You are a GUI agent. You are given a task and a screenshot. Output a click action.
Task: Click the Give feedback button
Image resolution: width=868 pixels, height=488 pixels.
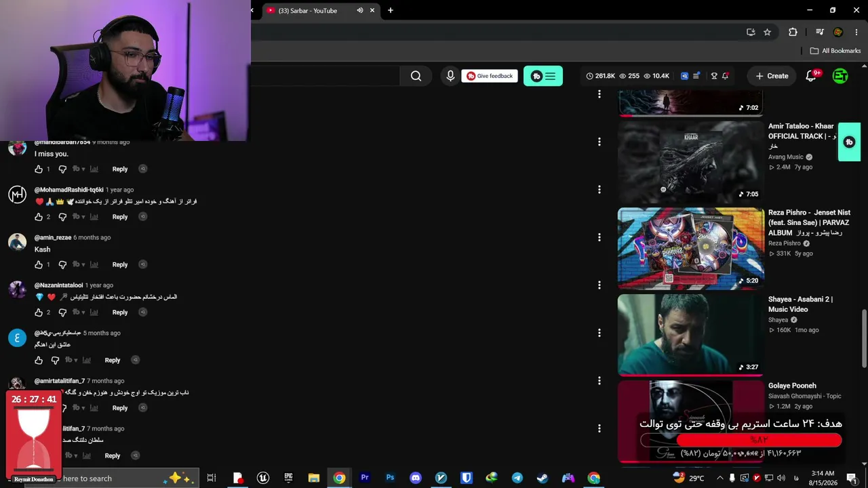(490, 76)
